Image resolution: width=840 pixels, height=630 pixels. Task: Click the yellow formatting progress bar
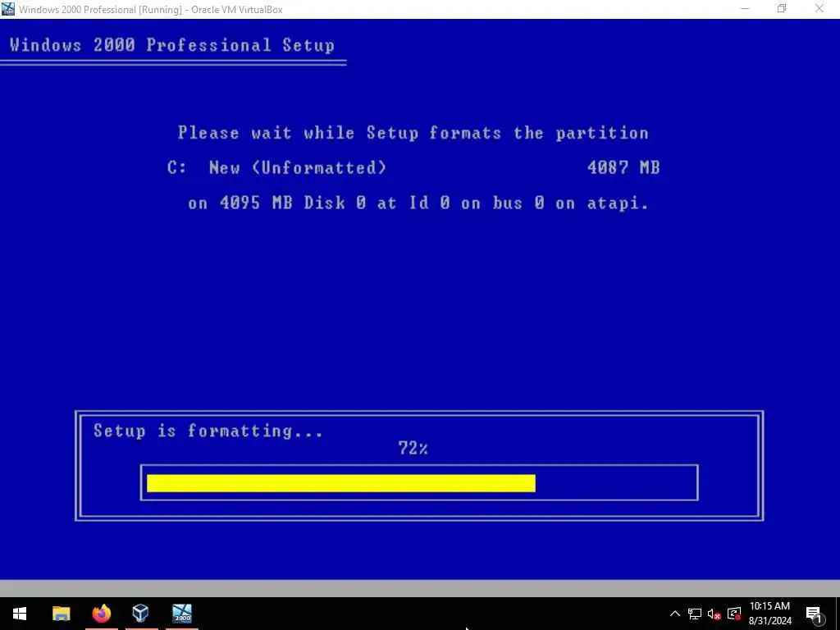(x=341, y=483)
